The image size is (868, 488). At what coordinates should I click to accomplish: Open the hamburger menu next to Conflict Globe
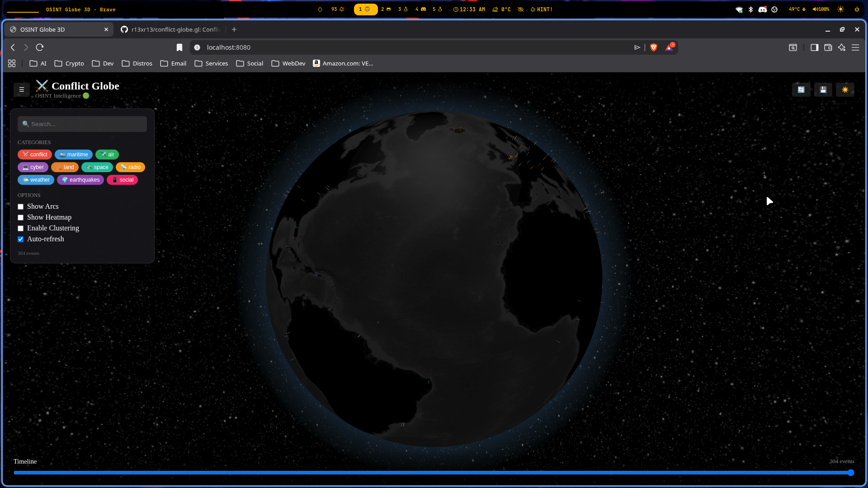tap(21, 89)
